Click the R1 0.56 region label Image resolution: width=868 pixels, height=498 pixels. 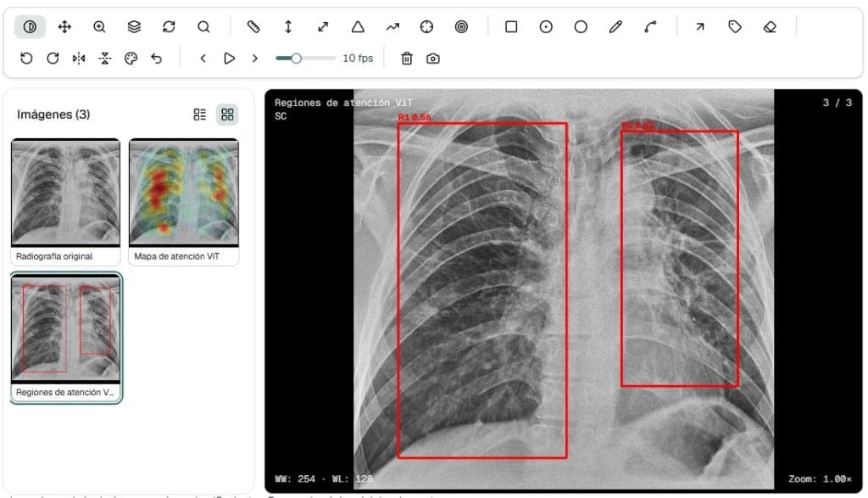point(414,117)
